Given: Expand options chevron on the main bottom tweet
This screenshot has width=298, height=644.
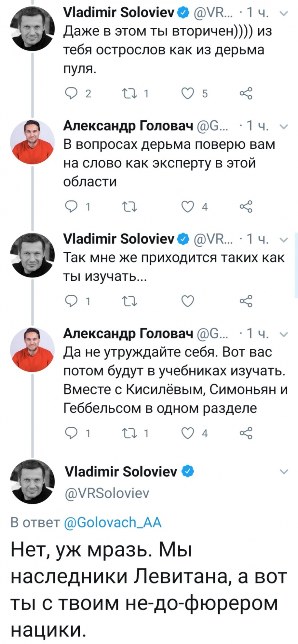Looking at the screenshot, I should [x=283, y=472].
